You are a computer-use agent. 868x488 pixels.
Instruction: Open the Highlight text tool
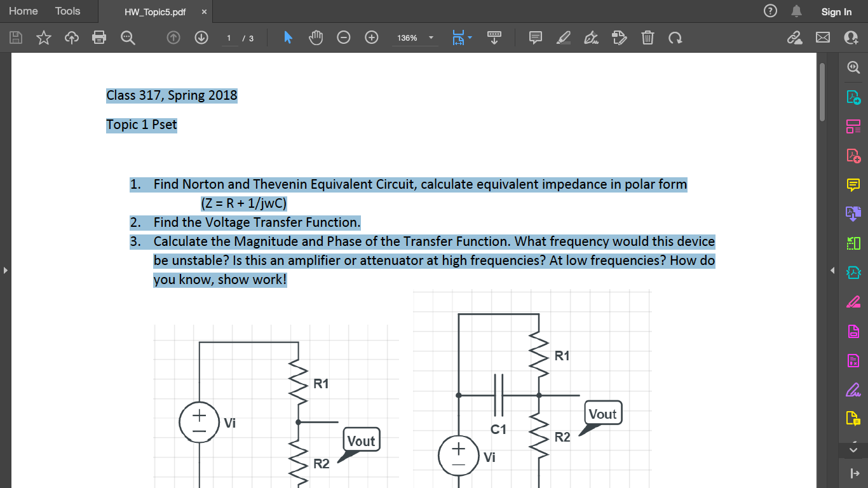tap(563, 37)
